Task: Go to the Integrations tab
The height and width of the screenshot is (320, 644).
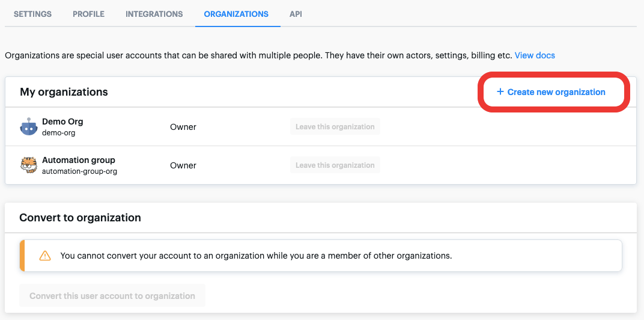Action: click(x=154, y=14)
